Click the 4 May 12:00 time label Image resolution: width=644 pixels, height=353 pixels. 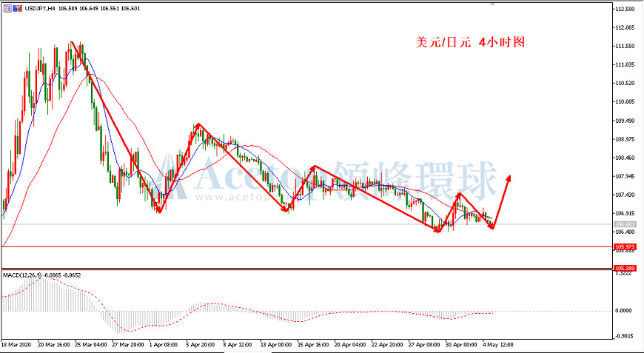click(497, 344)
